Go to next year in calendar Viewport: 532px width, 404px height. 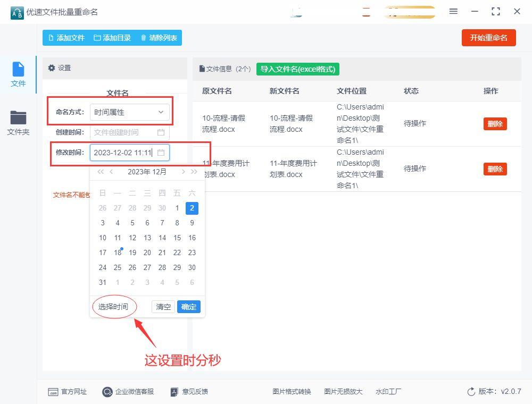click(x=194, y=172)
